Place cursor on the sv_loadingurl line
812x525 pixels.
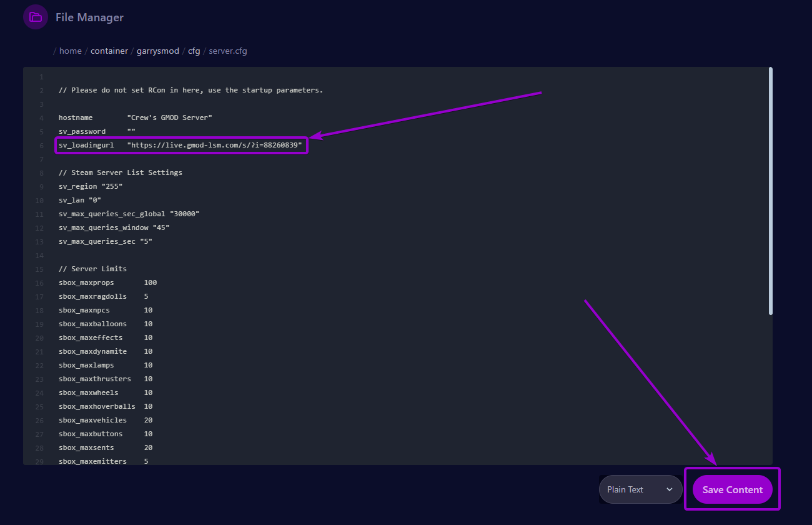click(181, 145)
